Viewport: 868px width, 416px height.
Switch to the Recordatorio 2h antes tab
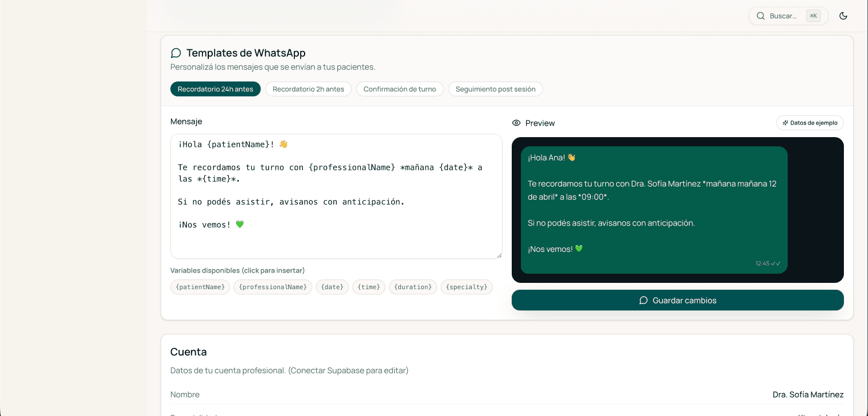click(x=308, y=89)
